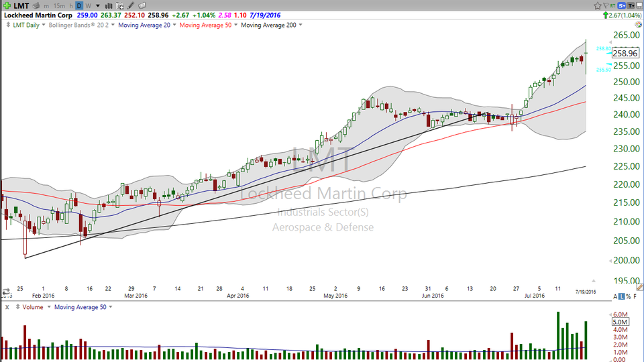Viewport: 644px width, 362px height.
Task: Close the Volume pane with X
Action: point(7,307)
